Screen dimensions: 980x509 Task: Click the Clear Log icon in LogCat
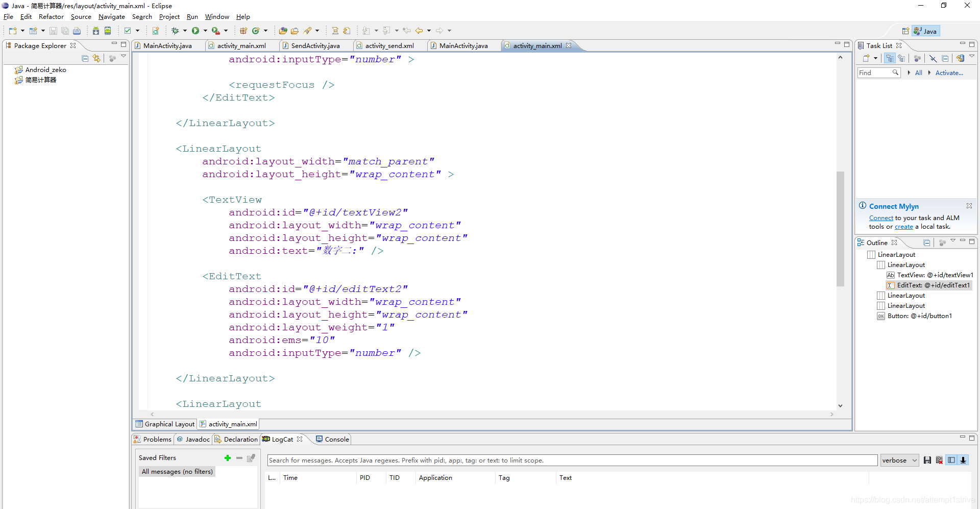click(939, 460)
